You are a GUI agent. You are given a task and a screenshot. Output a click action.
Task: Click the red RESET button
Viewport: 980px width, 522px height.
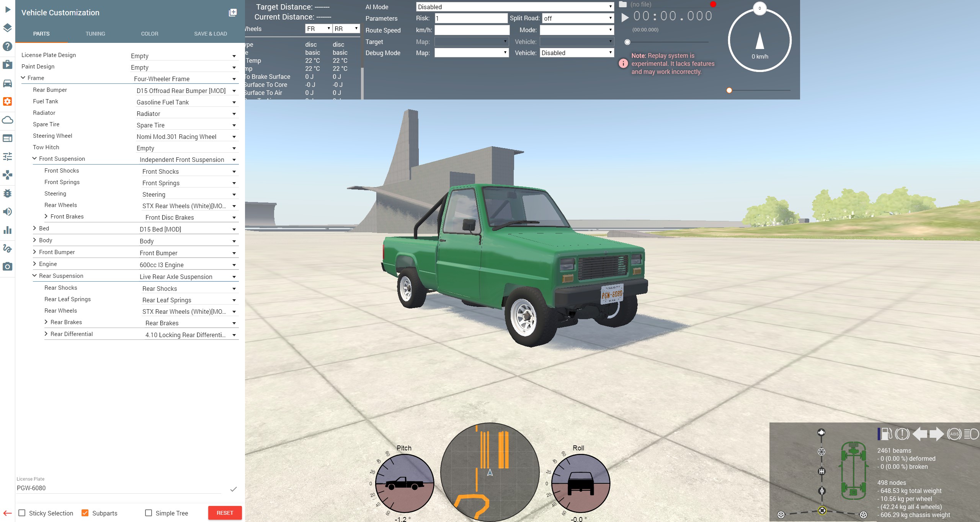pyautogui.click(x=225, y=513)
